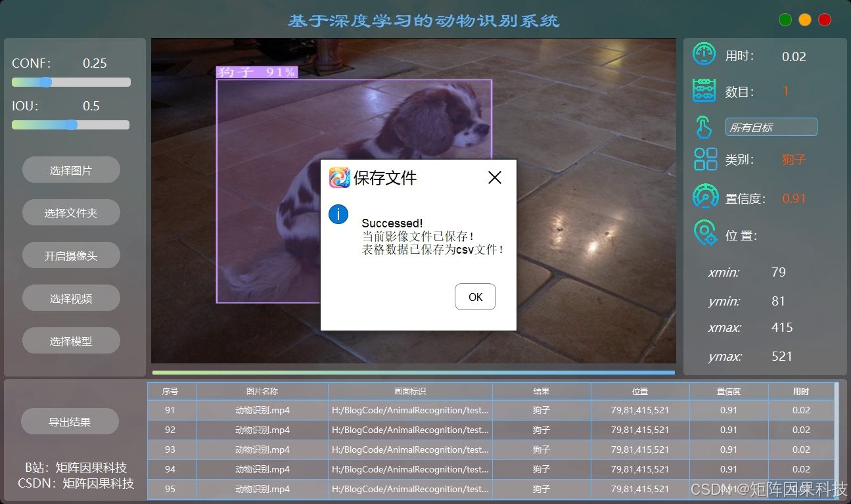Click the 选择文件夹 button
The height and width of the screenshot is (504, 851).
pyautogui.click(x=71, y=213)
